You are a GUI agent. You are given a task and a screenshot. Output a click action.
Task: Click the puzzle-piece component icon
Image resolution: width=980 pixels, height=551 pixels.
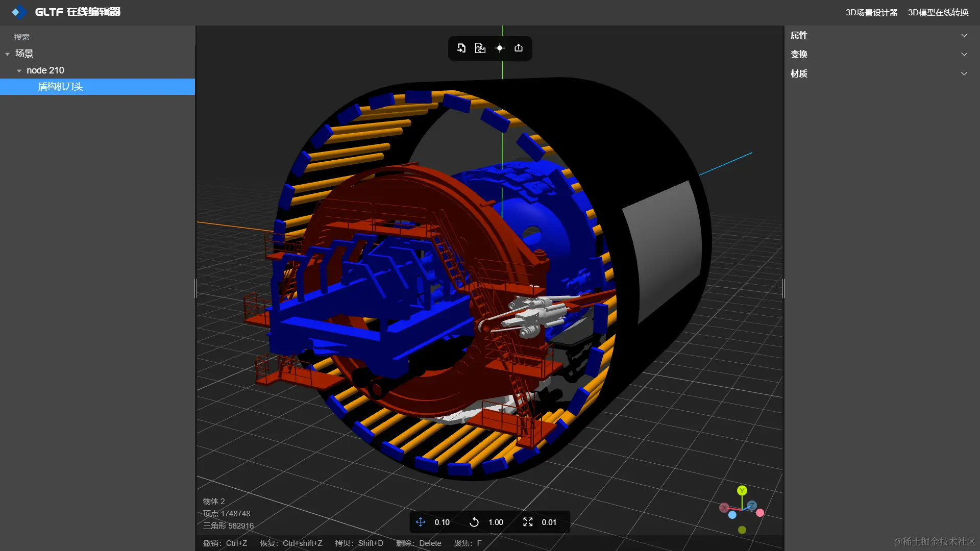(480, 48)
